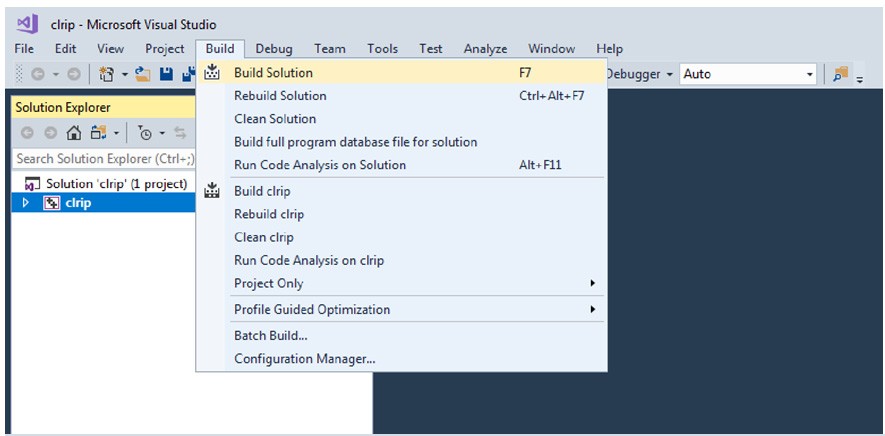885x436 pixels.
Task: Click Batch Build menu item
Action: 271,335
